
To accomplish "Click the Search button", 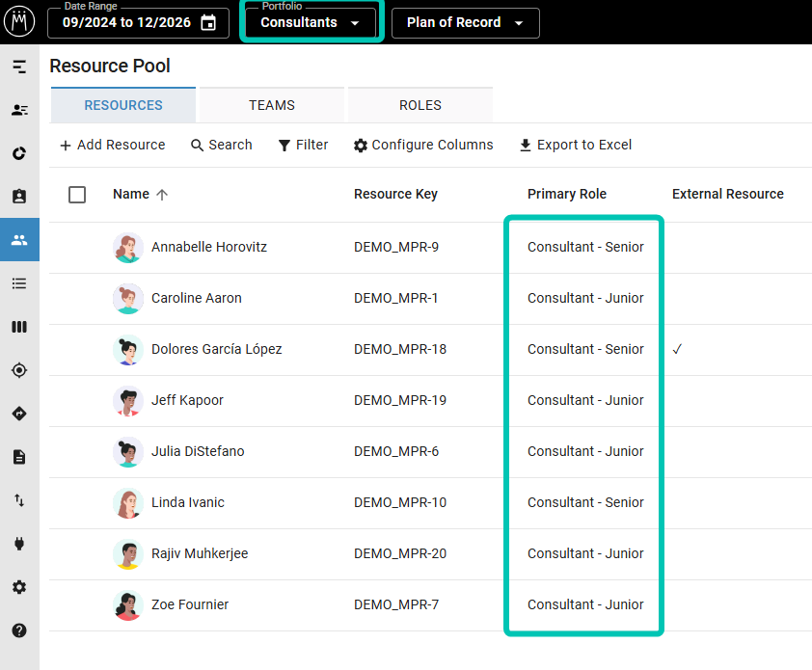I will pos(221,145).
